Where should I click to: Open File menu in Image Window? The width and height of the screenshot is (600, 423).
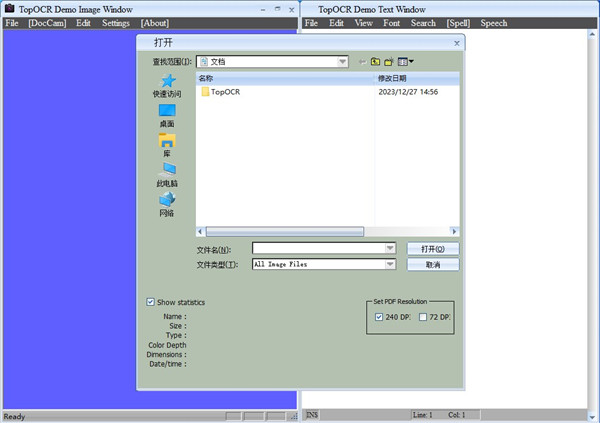12,23
